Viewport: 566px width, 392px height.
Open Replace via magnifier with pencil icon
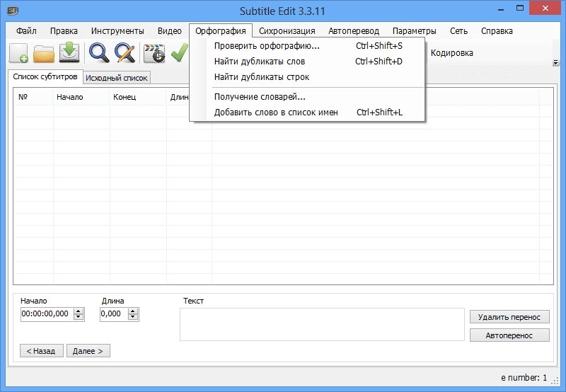pyautogui.click(x=125, y=53)
